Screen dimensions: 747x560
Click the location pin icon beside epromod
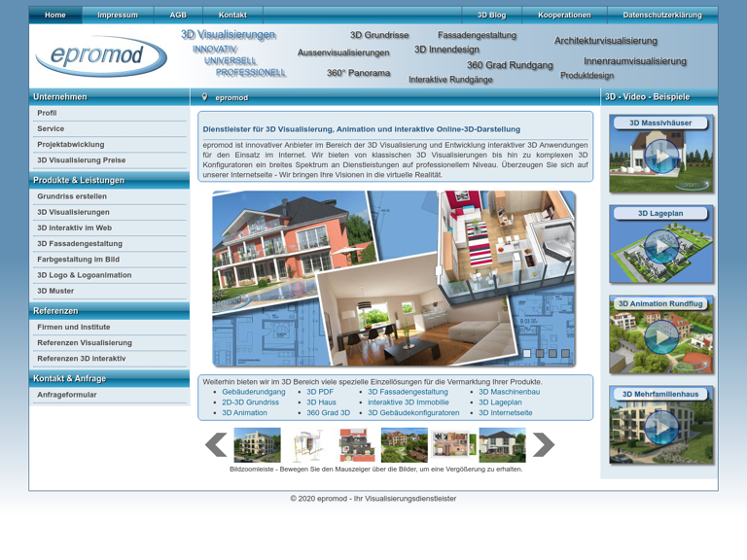[204, 97]
